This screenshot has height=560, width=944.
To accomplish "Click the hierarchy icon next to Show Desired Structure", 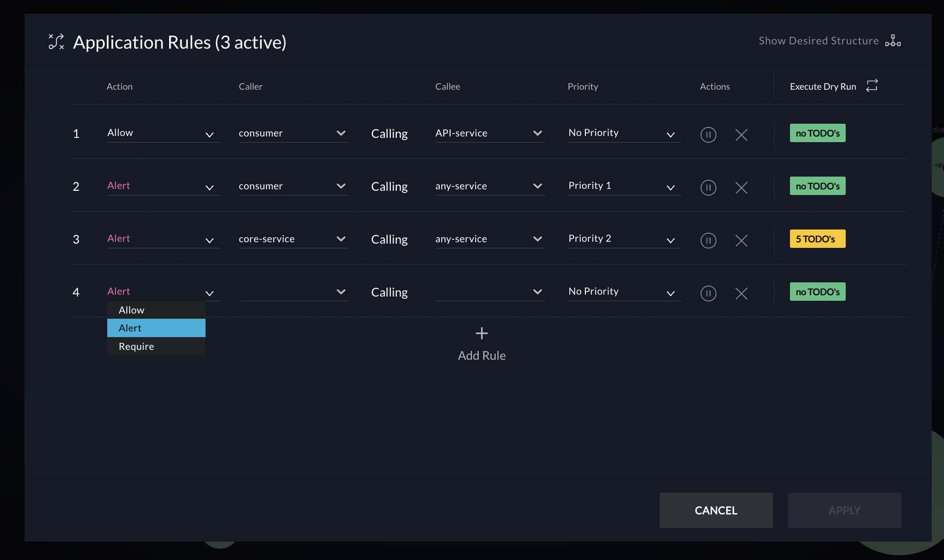I will tap(893, 41).
